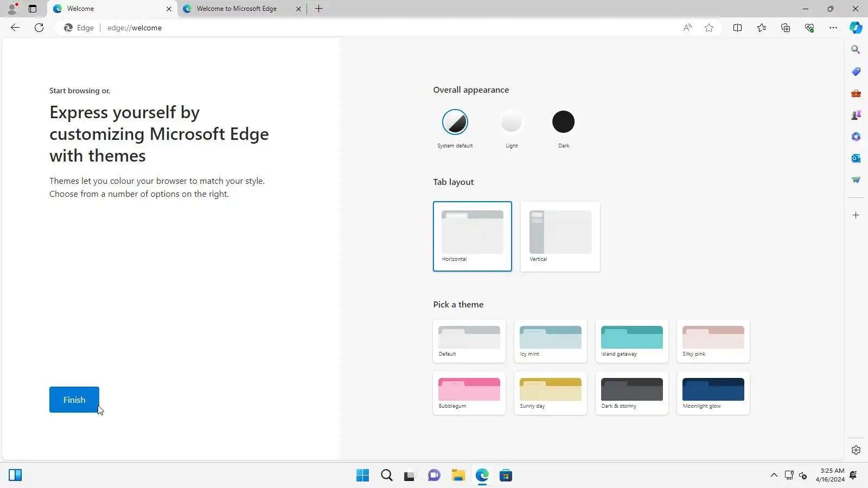Screen dimensions: 868x488
Task: Choose Horizontal tab layout
Action: (x=473, y=236)
